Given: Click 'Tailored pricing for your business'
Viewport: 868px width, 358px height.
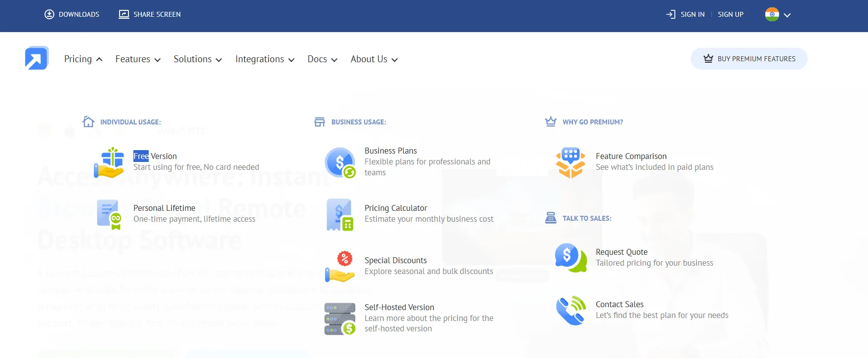Looking at the screenshot, I should [655, 263].
